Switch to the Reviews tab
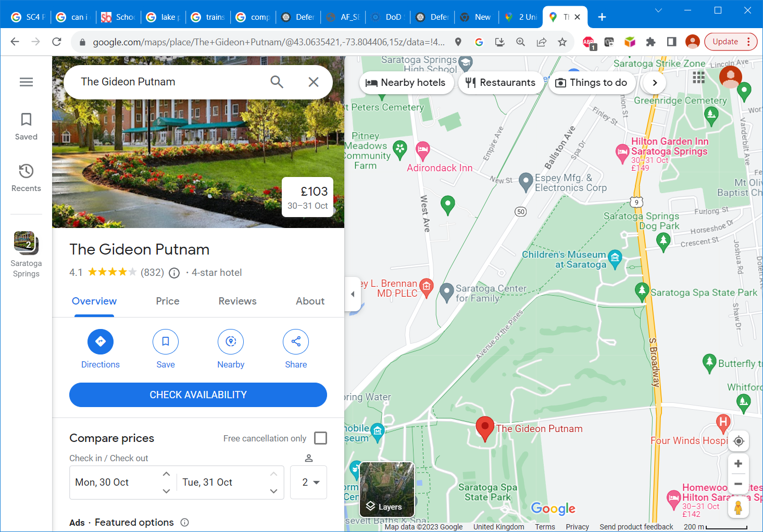The width and height of the screenshot is (763, 532). click(x=237, y=301)
